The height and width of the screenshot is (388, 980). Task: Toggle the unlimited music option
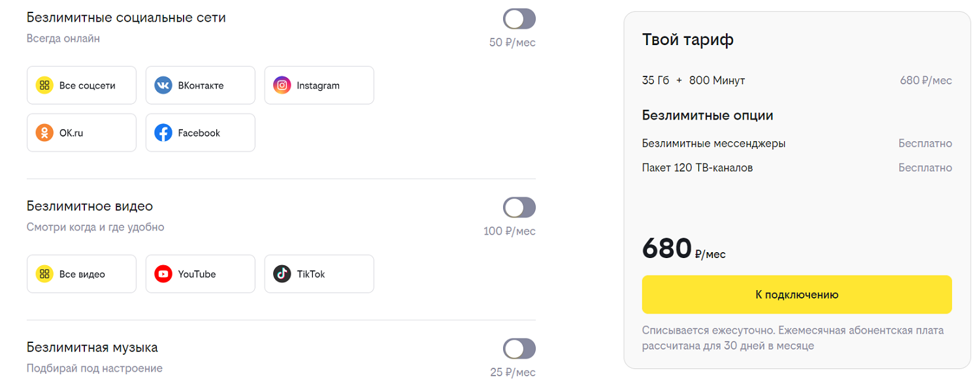coord(519,349)
